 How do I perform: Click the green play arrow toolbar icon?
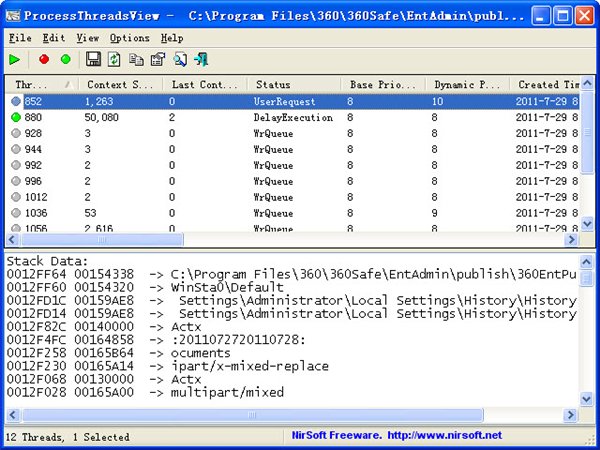tap(14, 60)
